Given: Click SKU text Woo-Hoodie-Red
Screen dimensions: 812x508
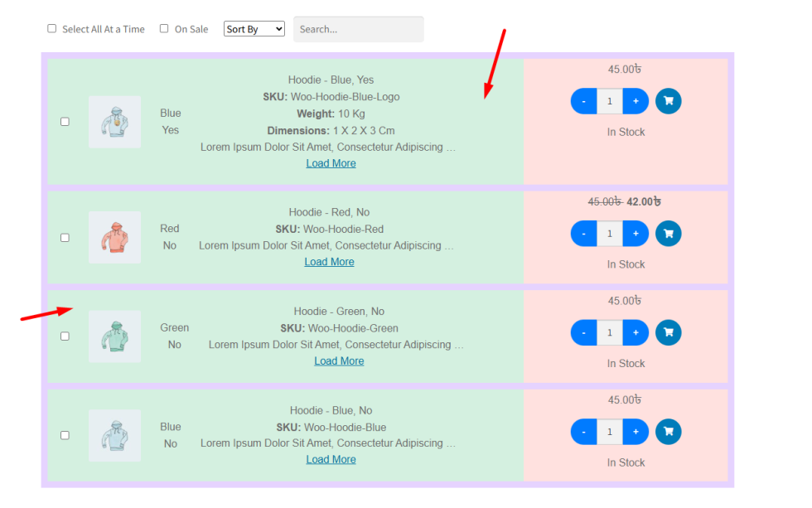Looking at the screenshot, I should (343, 230).
